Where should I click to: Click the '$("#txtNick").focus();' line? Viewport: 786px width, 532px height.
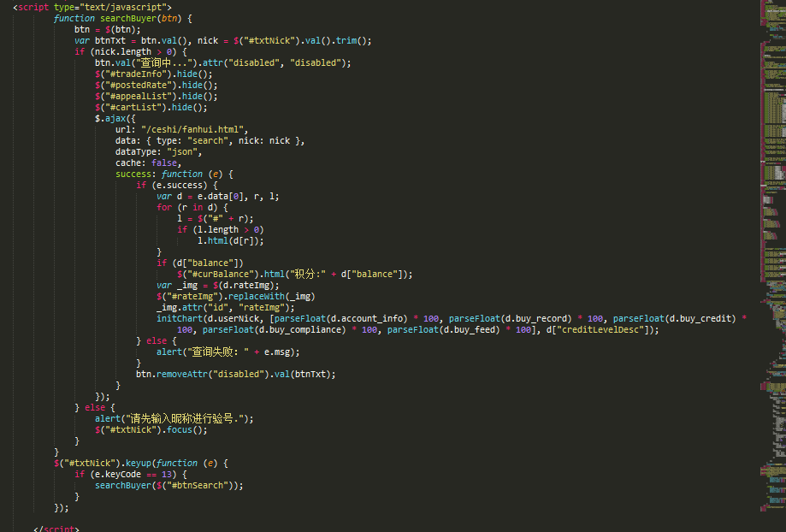tap(151, 429)
